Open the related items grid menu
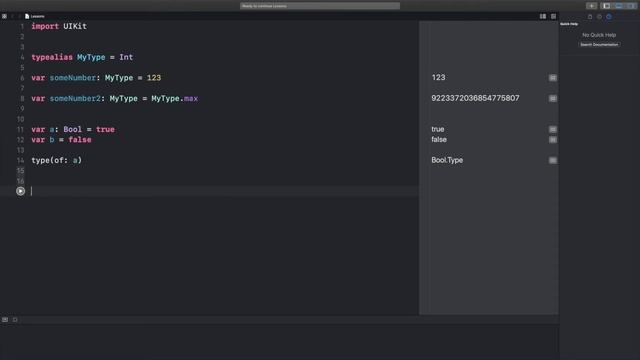Image resolution: width=640 pixels, height=360 pixels. 4,16
